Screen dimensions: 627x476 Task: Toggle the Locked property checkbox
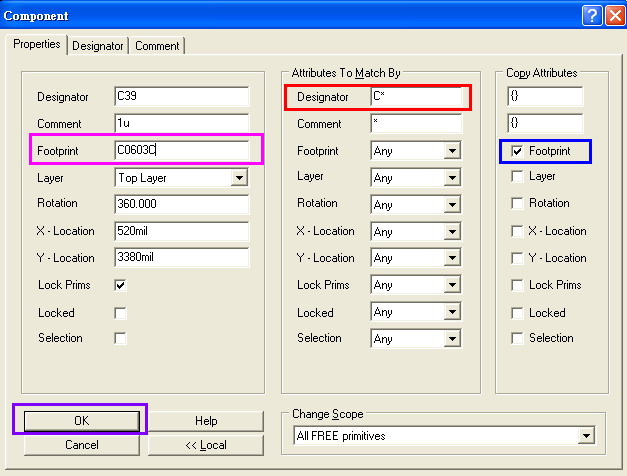[x=120, y=313]
